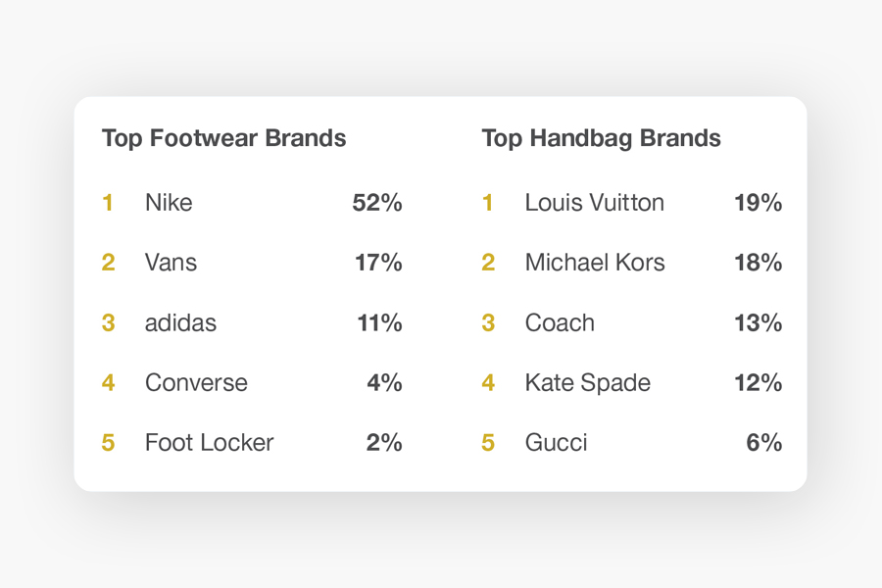
Task: Open the Foot Locker entry
Action: [x=210, y=442]
